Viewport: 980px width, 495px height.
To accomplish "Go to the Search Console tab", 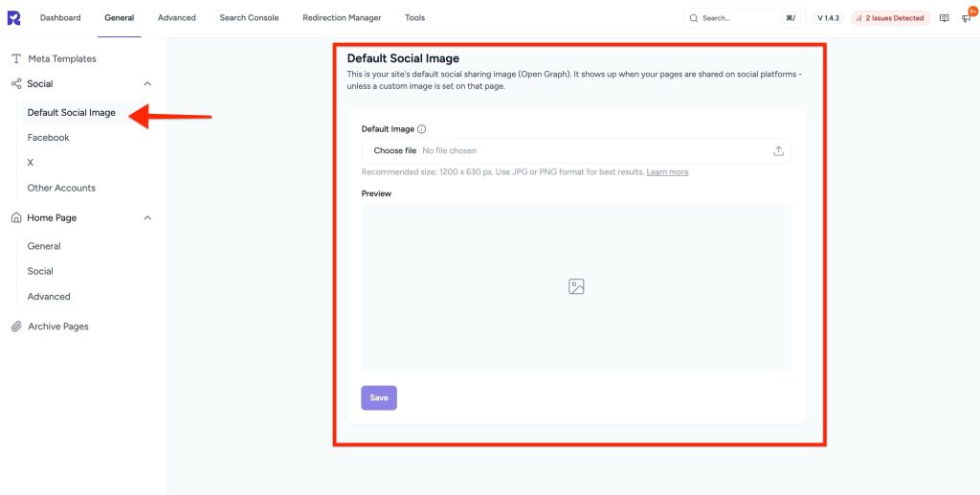I will [249, 18].
